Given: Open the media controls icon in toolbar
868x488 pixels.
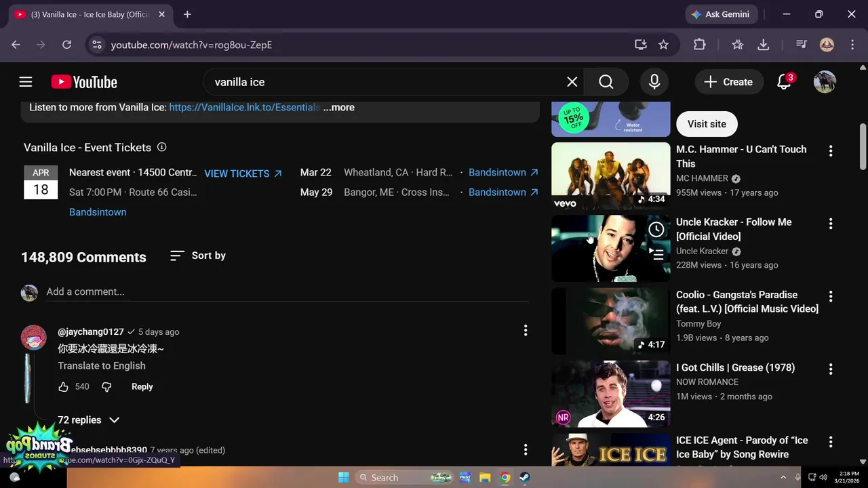Looking at the screenshot, I should 802,45.
